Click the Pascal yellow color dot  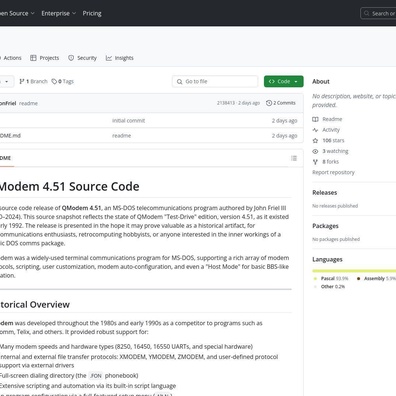tap(315, 278)
